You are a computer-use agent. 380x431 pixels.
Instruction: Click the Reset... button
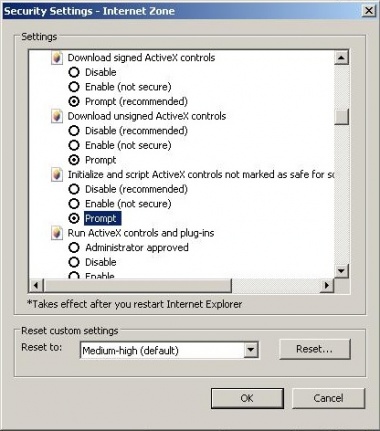coord(315,349)
